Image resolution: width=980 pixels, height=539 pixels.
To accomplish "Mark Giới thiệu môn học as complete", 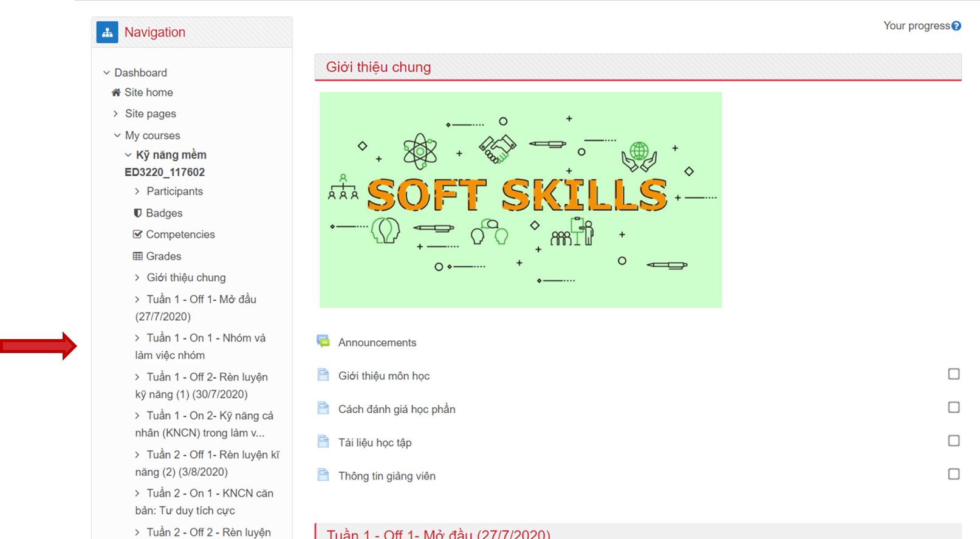I will [x=954, y=374].
